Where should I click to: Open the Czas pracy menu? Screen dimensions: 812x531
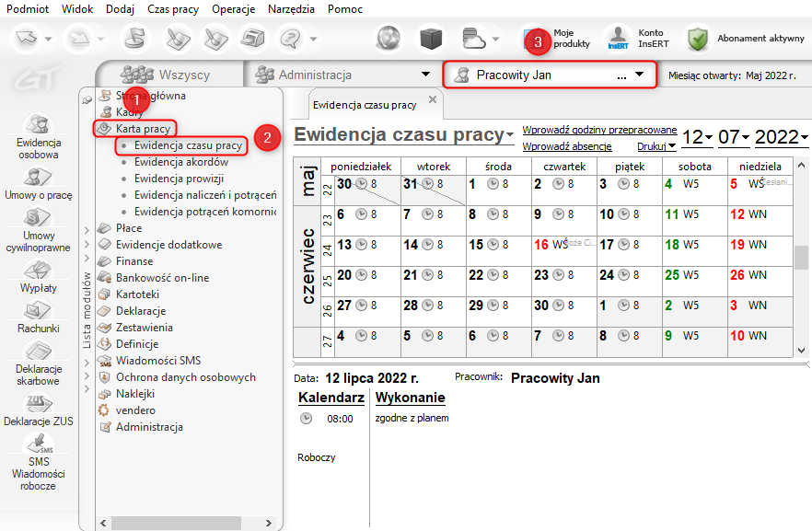(x=173, y=9)
